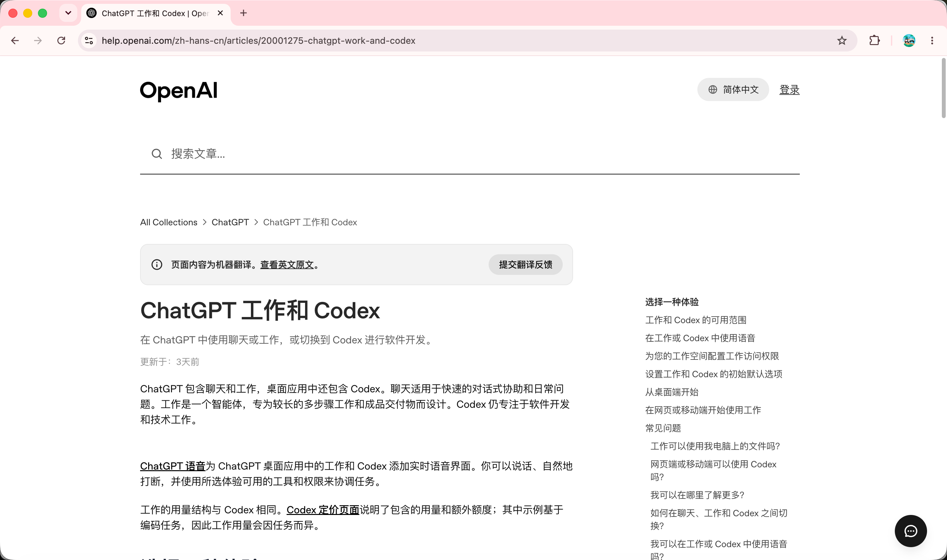Open the Codex 定价页面 link
This screenshot has height=560, width=947.
click(323, 510)
